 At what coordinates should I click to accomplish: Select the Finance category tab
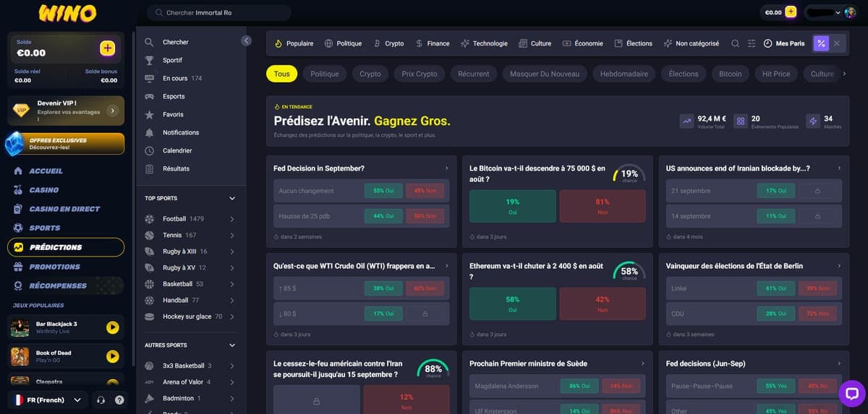[x=433, y=43]
